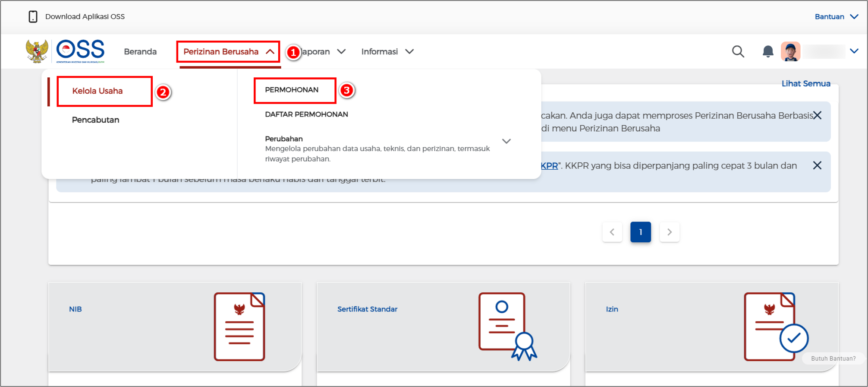Select DAFTAR PERMOHONAN entry

306,114
